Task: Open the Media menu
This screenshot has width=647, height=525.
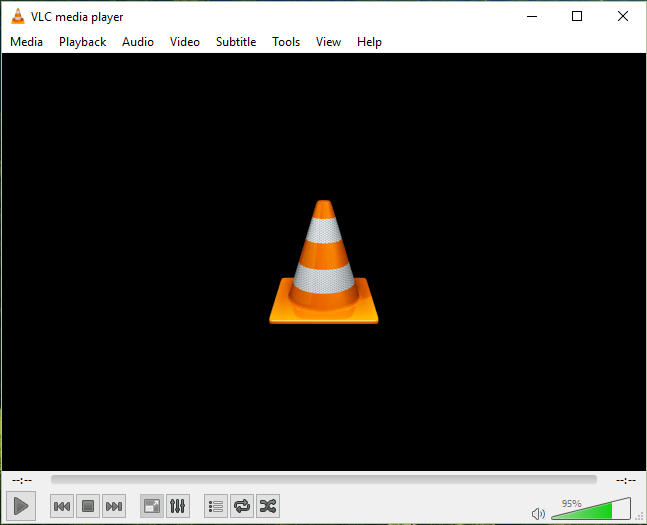Action: click(26, 42)
